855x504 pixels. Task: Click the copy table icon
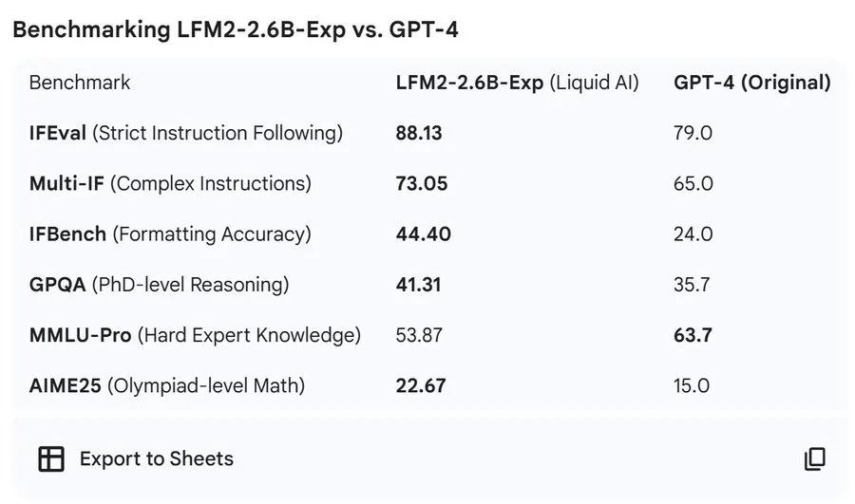point(814,459)
